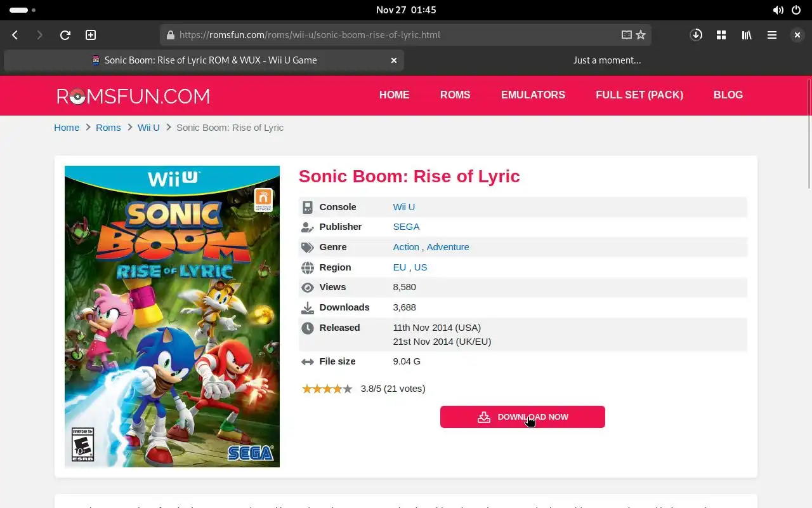Open the browser hamburger menu
This screenshot has height=508, width=812.
tap(772, 35)
